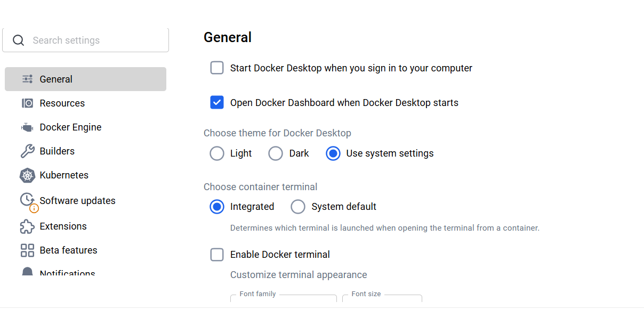Screen dimensions: 644x326
Task: Open the Font size dropdown
Action: click(x=382, y=298)
